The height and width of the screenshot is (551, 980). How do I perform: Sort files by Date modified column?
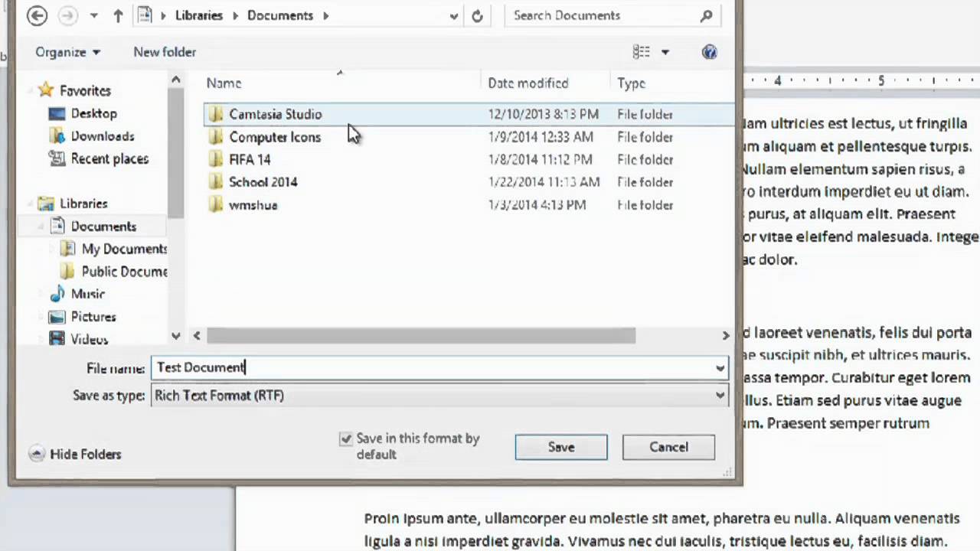tap(528, 83)
